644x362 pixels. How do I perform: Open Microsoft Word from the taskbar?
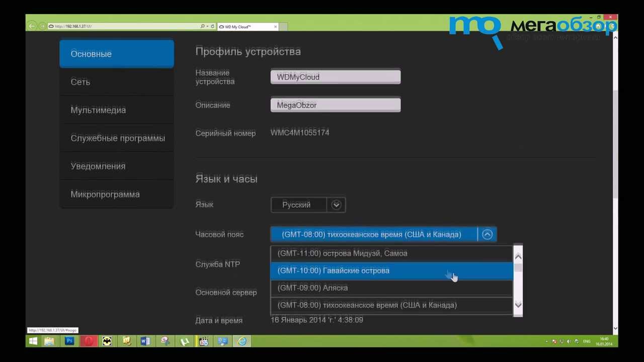[x=145, y=341]
